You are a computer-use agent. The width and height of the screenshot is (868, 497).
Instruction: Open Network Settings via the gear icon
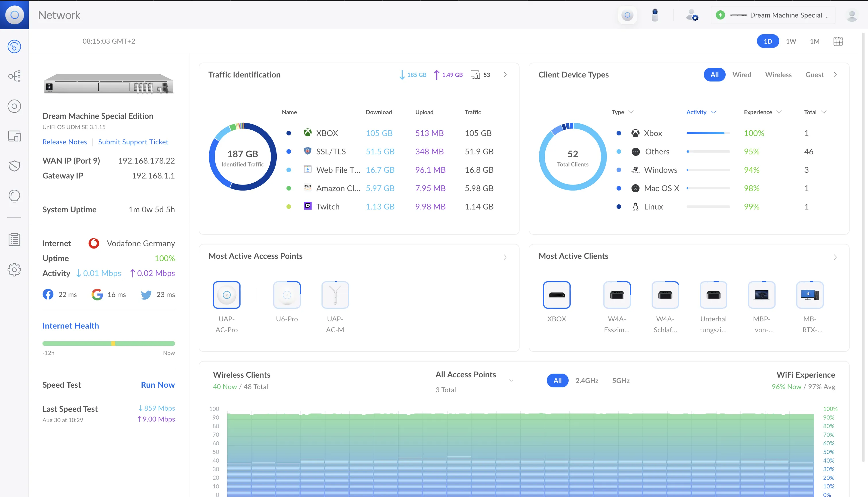point(14,270)
